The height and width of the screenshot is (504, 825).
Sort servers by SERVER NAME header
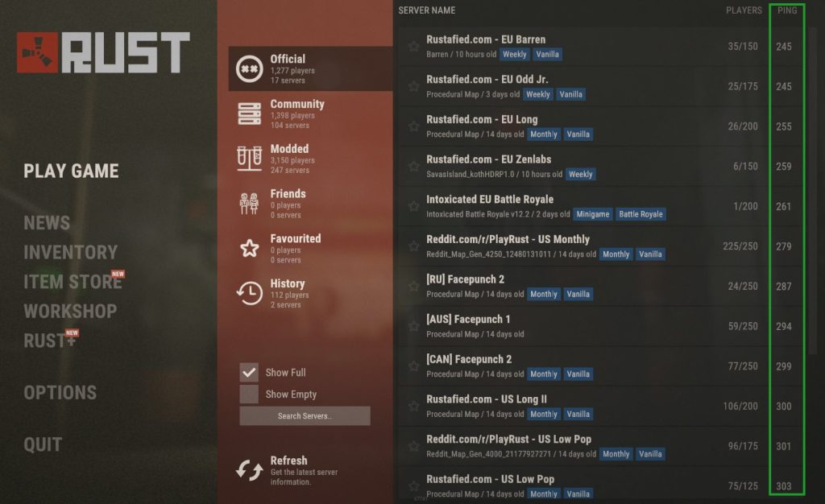coord(427,10)
